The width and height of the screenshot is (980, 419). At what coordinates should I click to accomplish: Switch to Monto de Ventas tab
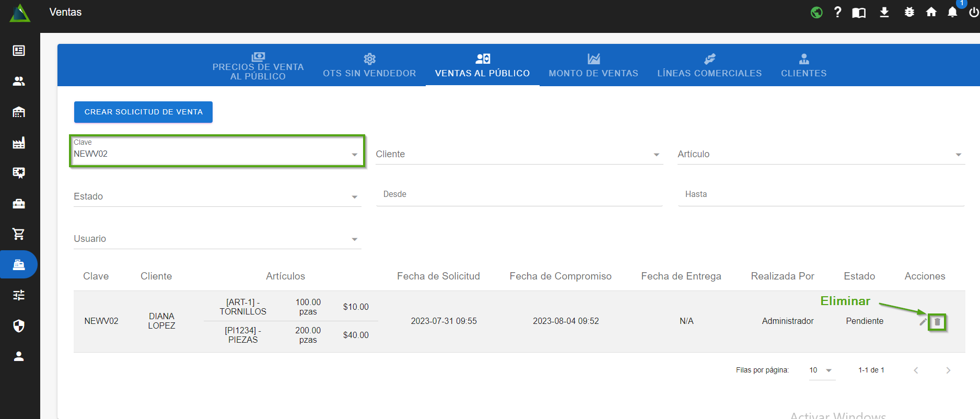[x=593, y=65]
